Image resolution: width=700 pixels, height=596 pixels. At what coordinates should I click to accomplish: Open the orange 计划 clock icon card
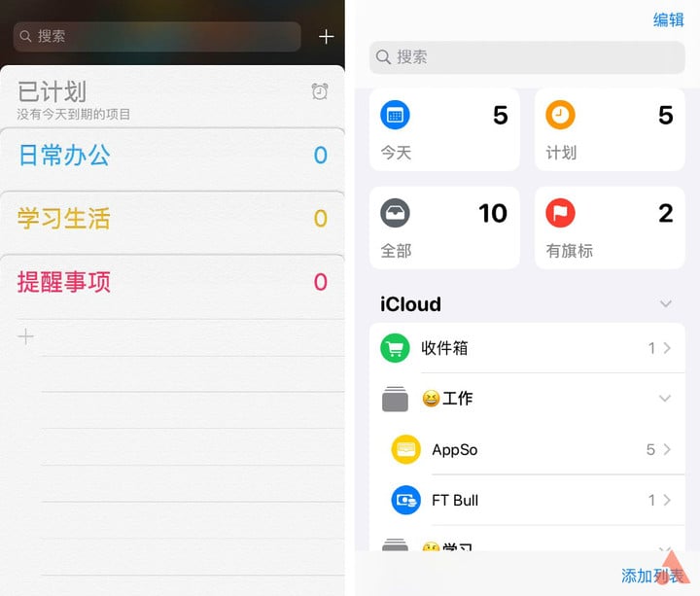[610, 130]
